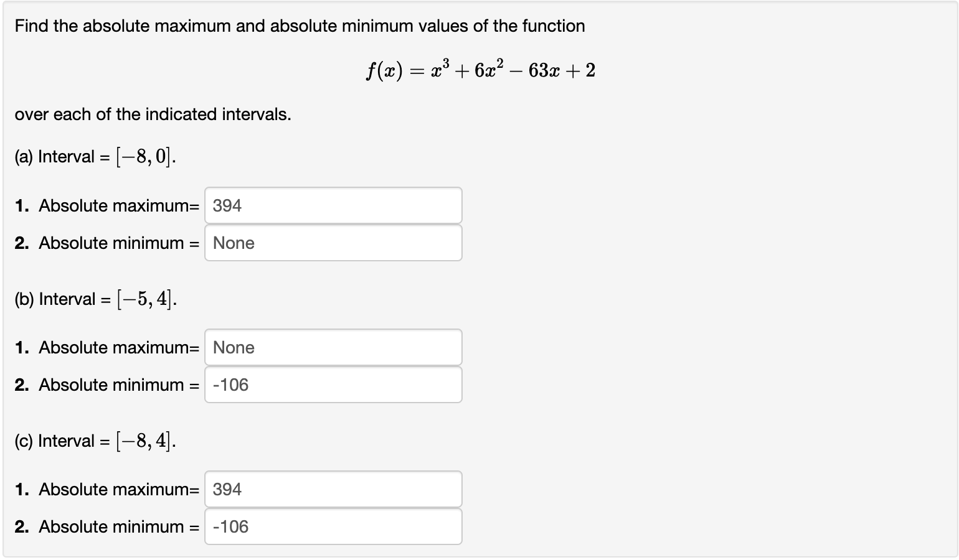Select the text 'over each of the indicated intervals'
Image resolution: width=959 pixels, height=560 pixels.
[x=153, y=114]
